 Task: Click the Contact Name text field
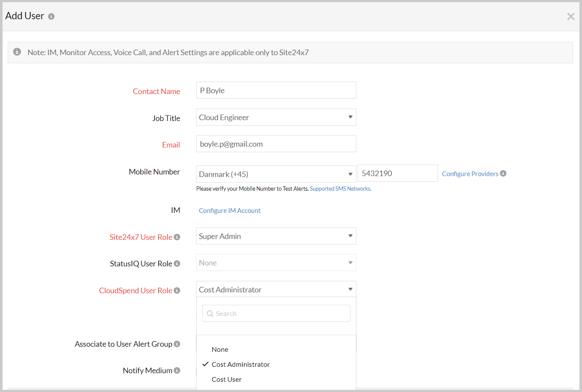pos(276,91)
